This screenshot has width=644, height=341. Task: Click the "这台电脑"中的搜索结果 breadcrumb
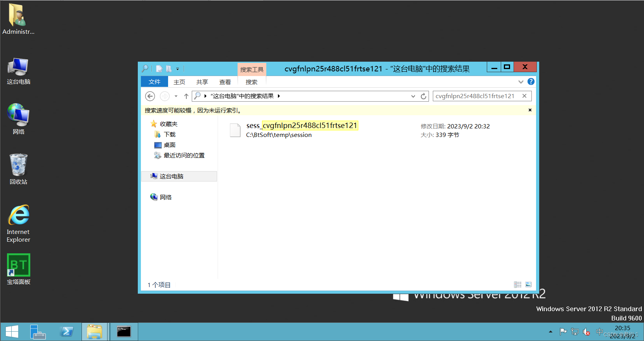coord(242,96)
